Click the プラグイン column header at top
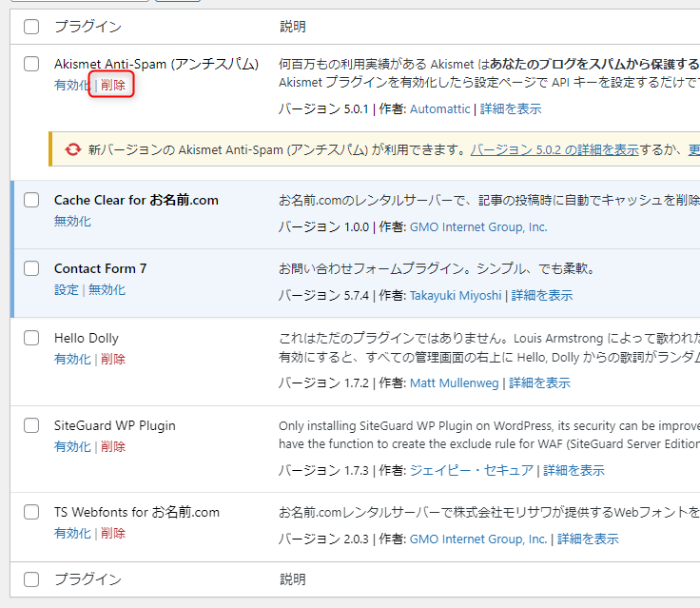This screenshot has width=700, height=608. click(87, 27)
